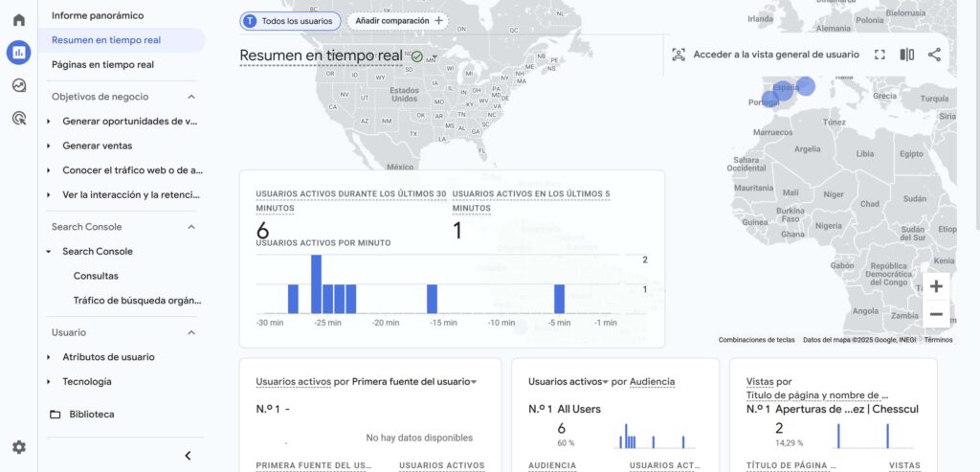
Task: Open Acceder a la vista general de usuario
Action: pos(766,55)
